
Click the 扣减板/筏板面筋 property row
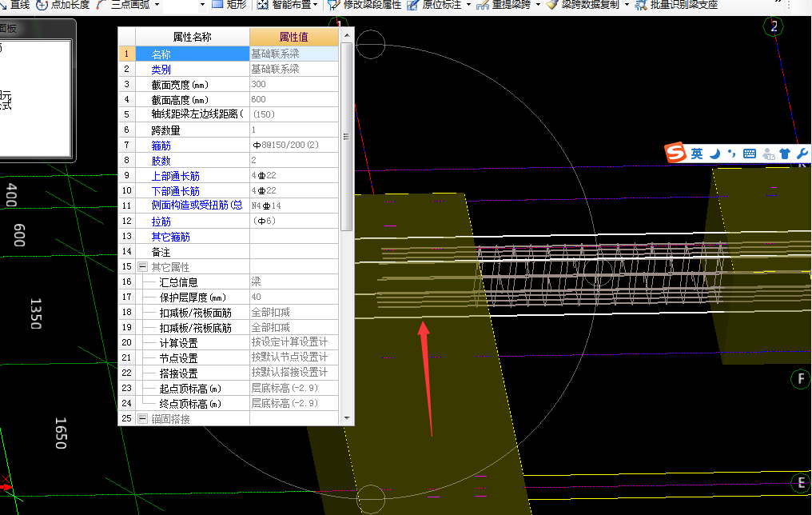pyautogui.click(x=229, y=312)
